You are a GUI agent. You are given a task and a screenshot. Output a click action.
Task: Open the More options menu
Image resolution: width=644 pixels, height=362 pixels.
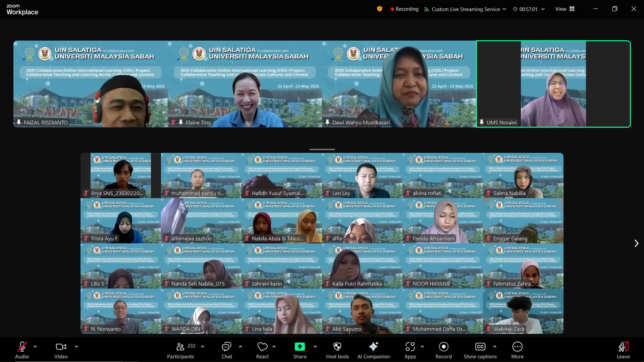coord(517,350)
